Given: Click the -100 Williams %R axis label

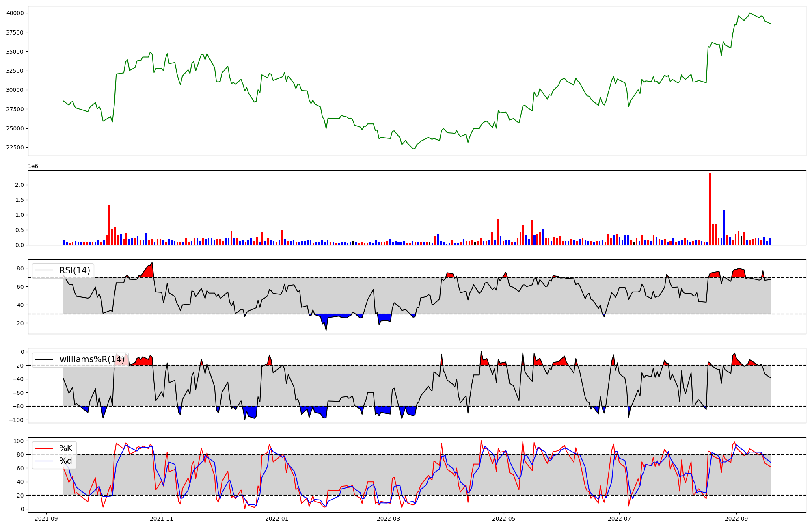Looking at the screenshot, I should click(x=16, y=420).
